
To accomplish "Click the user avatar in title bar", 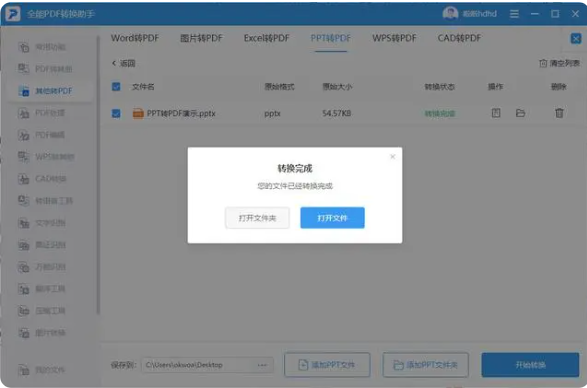I will pos(450,13).
